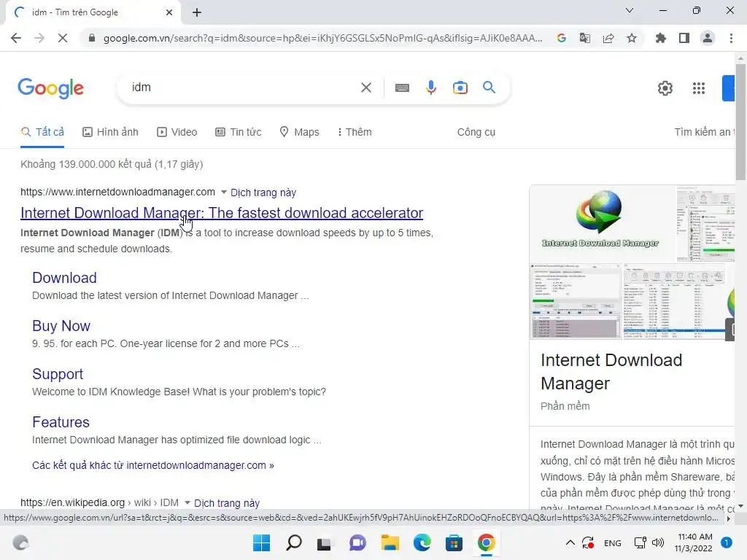Screen dimensions: 747x560
Task: Expand the Thêm menu
Action: pos(355,132)
